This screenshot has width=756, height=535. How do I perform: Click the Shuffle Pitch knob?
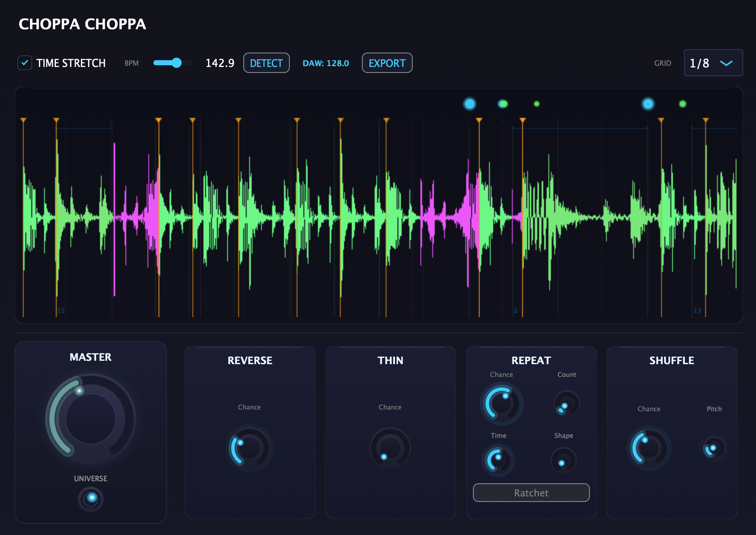714,448
